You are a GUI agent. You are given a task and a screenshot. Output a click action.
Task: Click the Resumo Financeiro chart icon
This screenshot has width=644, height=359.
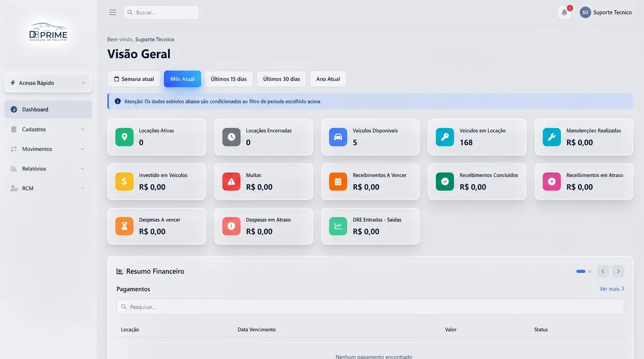[x=120, y=272]
